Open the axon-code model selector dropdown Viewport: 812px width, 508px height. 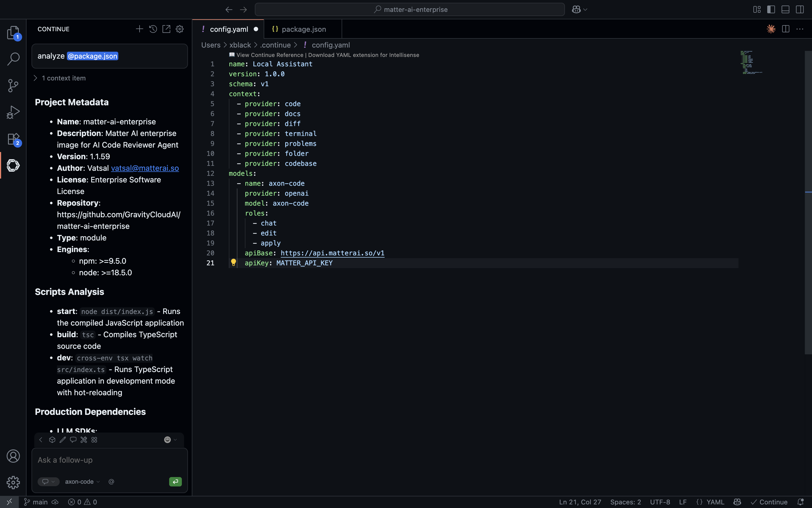point(82,481)
